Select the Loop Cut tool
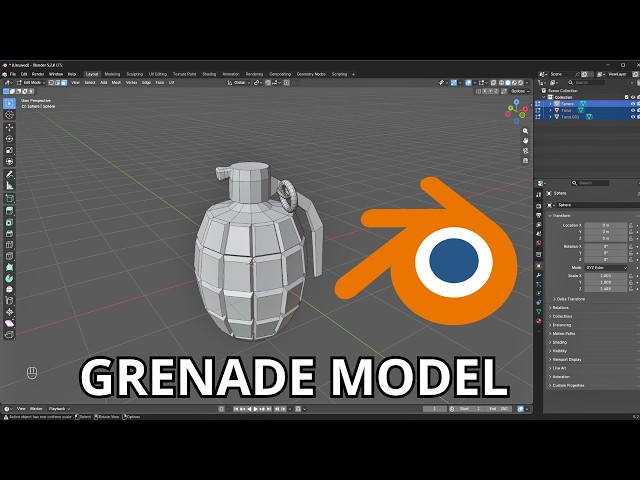640x480 pixels. (9, 245)
